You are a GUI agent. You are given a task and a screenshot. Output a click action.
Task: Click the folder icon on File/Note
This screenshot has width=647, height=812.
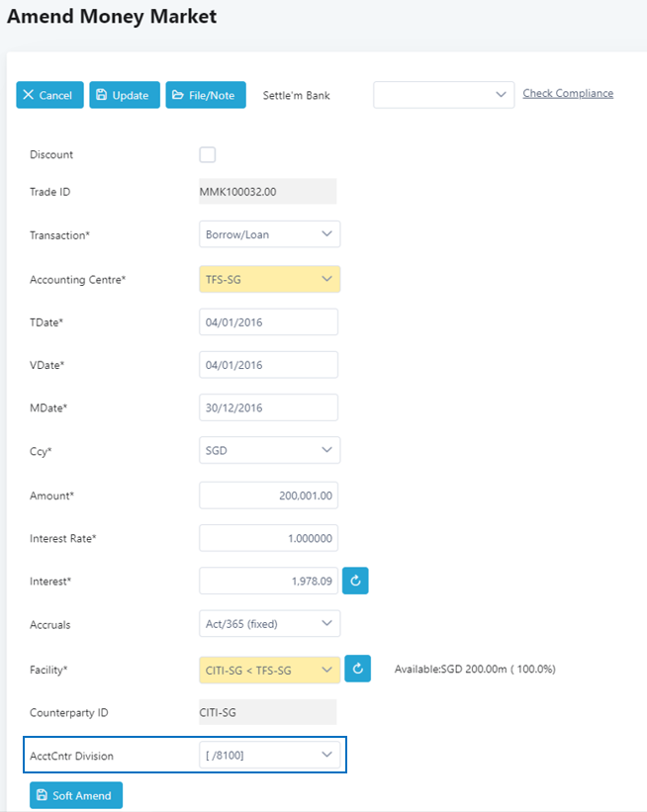coord(178,95)
